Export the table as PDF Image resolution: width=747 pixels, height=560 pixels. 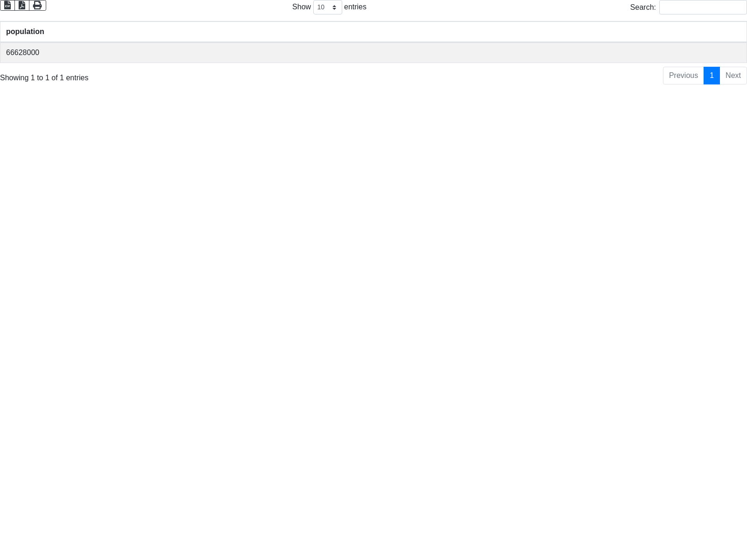coord(22,5)
